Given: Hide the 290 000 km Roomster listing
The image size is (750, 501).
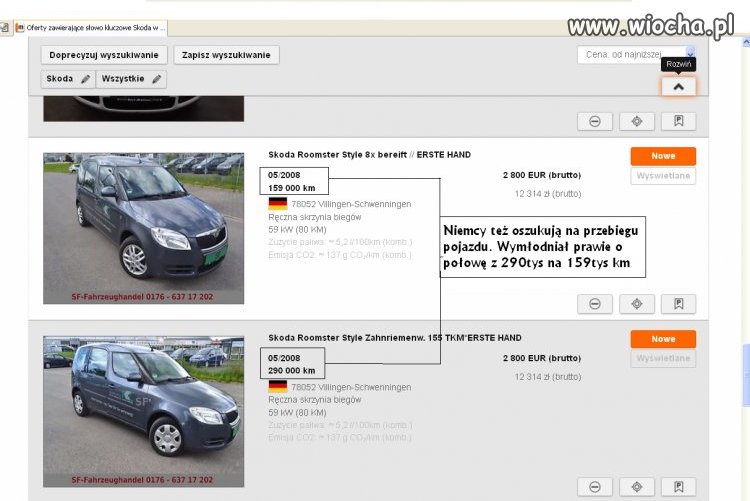Looking at the screenshot, I should point(595,487).
